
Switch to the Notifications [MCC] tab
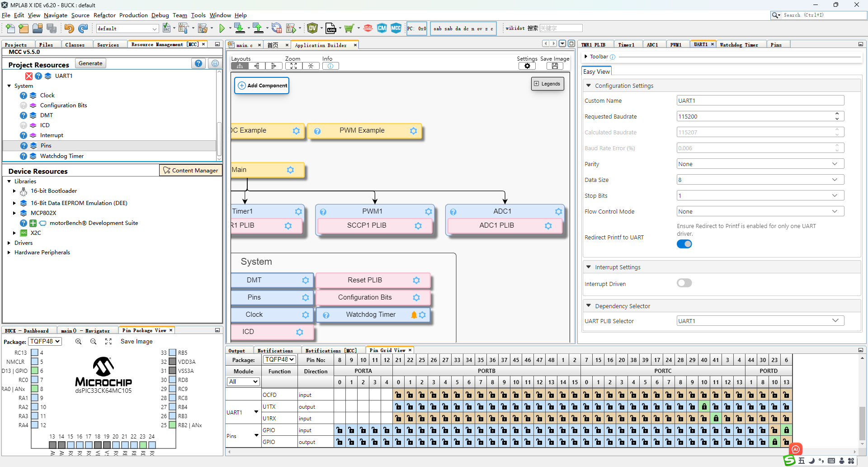331,351
